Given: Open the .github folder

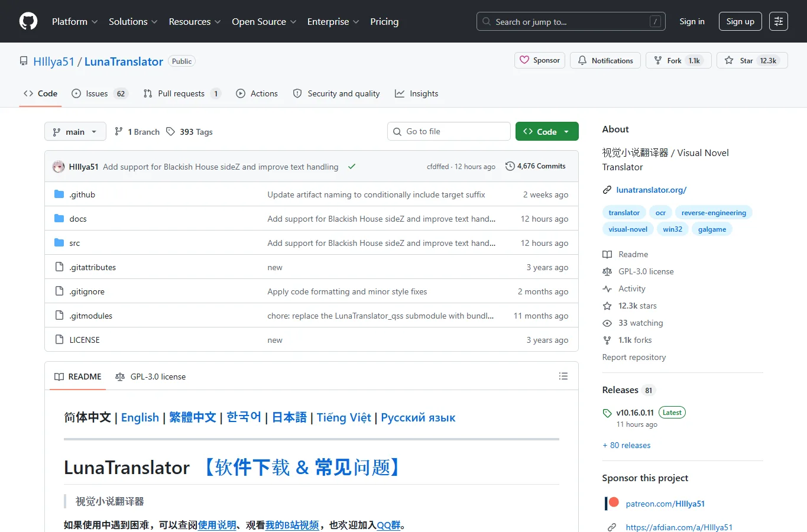Looking at the screenshot, I should [x=82, y=194].
